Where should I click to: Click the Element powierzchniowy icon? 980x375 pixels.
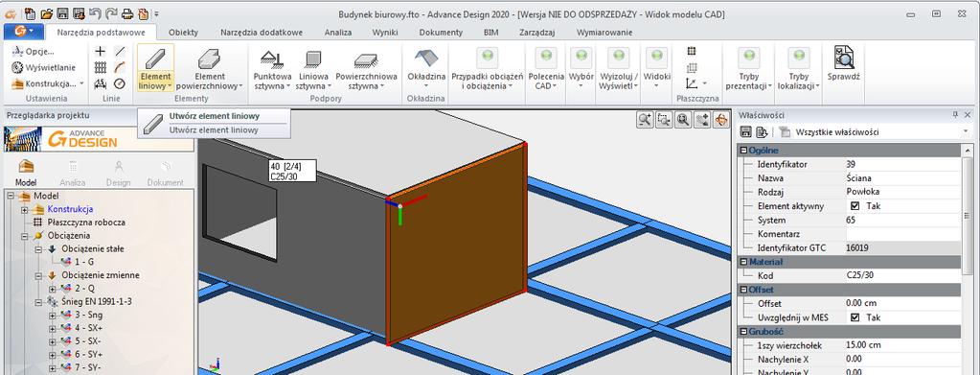[210, 59]
